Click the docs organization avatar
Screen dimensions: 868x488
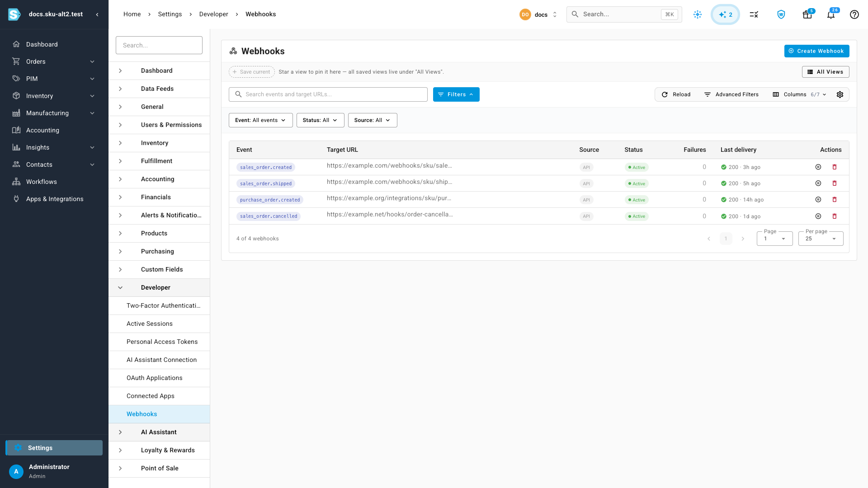525,14
